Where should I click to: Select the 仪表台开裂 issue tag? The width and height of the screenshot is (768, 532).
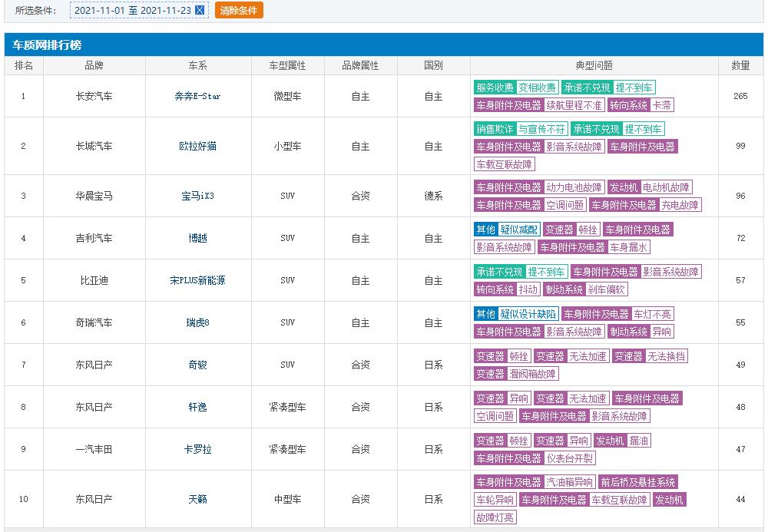[570, 458]
